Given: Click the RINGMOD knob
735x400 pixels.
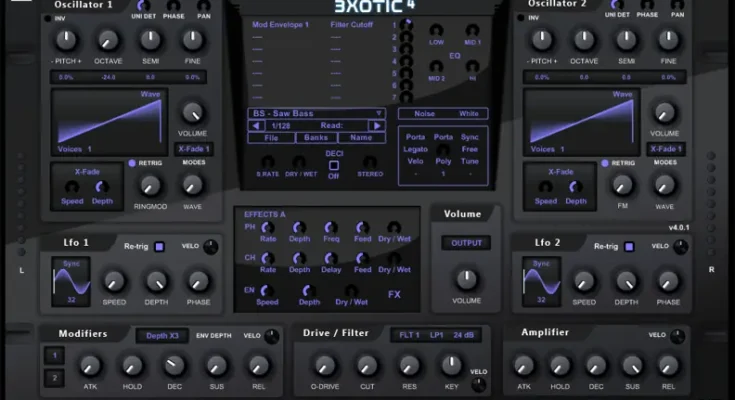Looking at the screenshot, I should [150, 186].
